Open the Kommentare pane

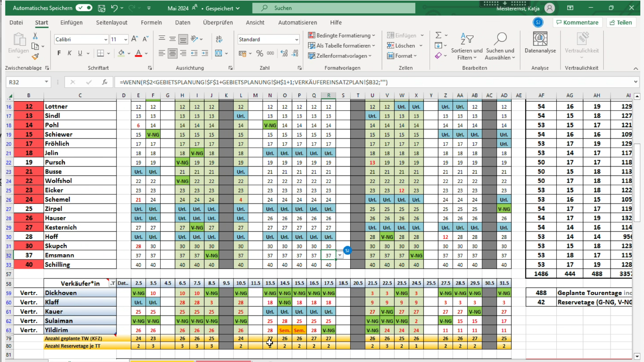coord(578,22)
